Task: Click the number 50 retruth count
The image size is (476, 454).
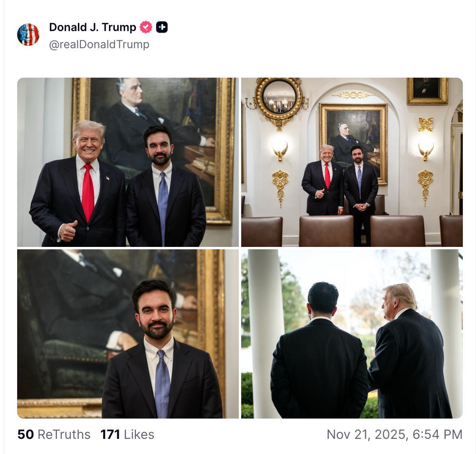Action: pos(26,434)
